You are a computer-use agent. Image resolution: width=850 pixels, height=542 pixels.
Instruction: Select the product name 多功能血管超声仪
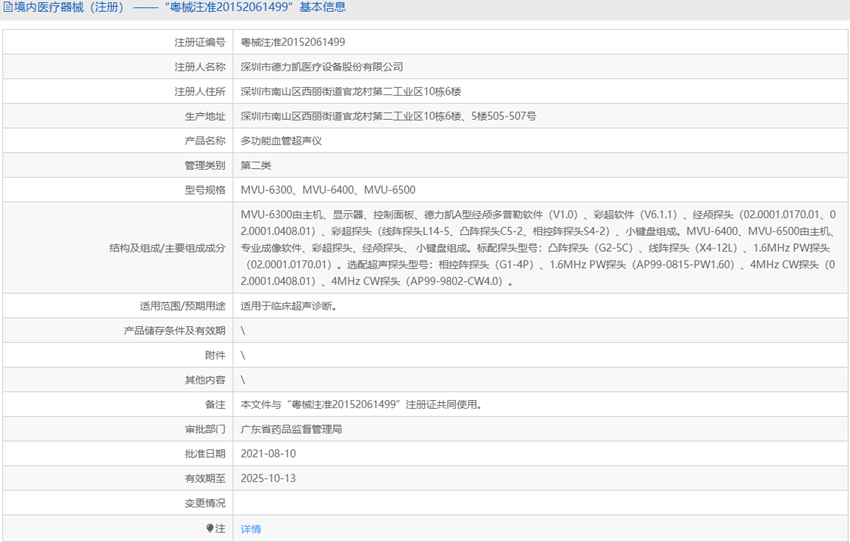pyautogui.click(x=281, y=141)
